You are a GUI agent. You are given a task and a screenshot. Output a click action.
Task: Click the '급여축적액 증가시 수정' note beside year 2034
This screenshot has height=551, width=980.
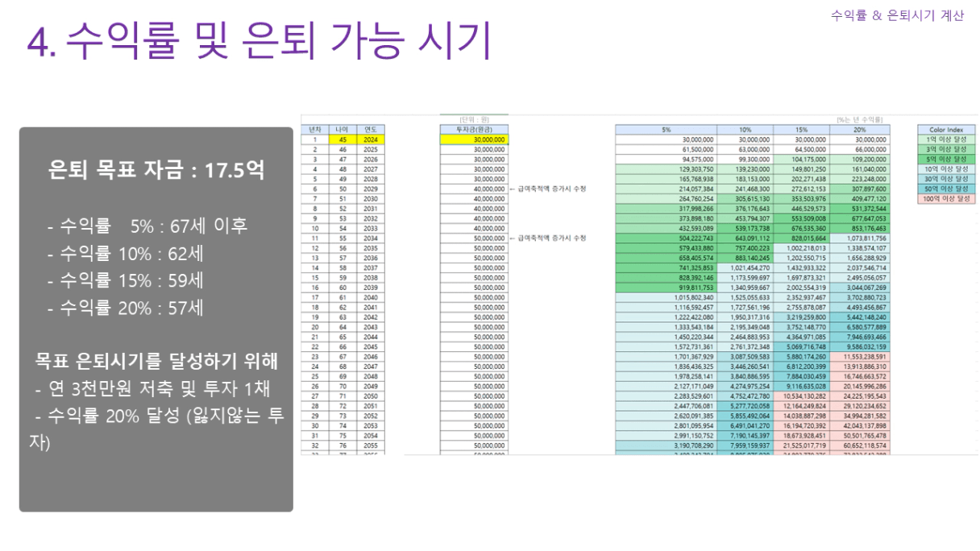tap(547, 238)
